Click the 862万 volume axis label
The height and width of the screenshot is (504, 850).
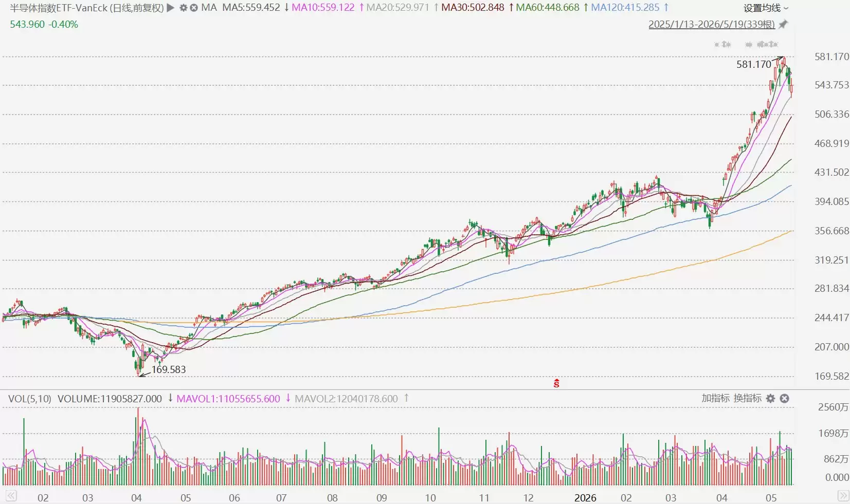pyautogui.click(x=836, y=459)
